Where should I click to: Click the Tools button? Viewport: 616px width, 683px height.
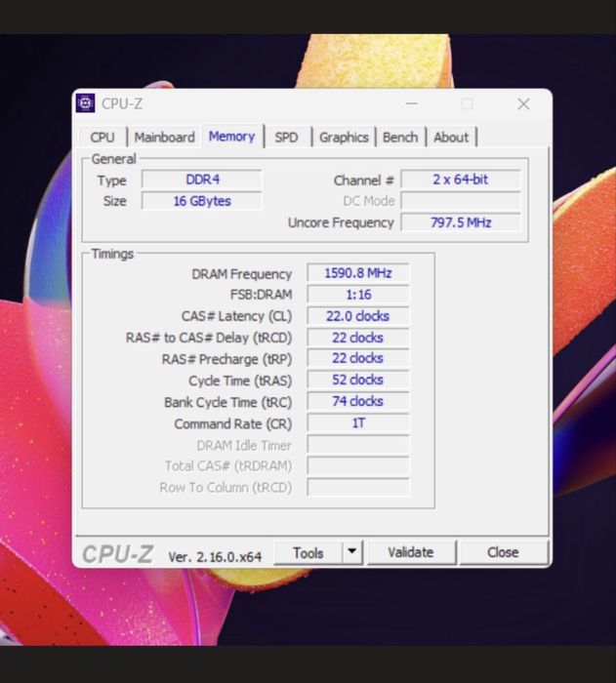[308, 553]
